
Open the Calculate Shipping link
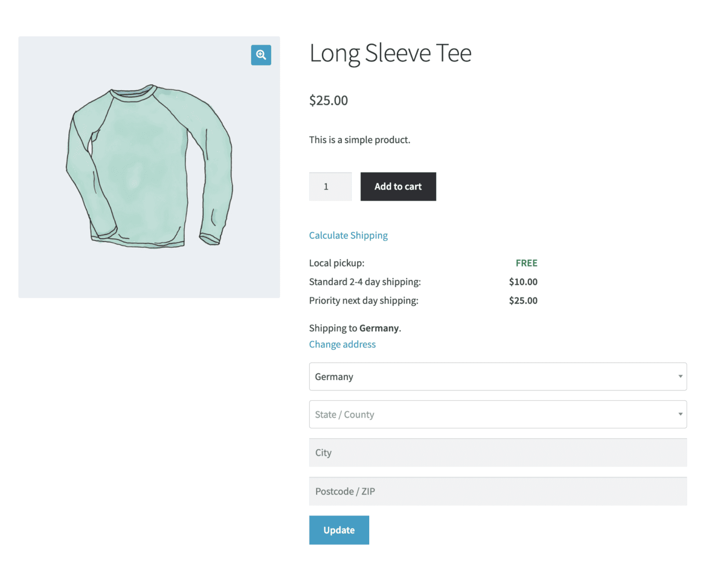(348, 235)
